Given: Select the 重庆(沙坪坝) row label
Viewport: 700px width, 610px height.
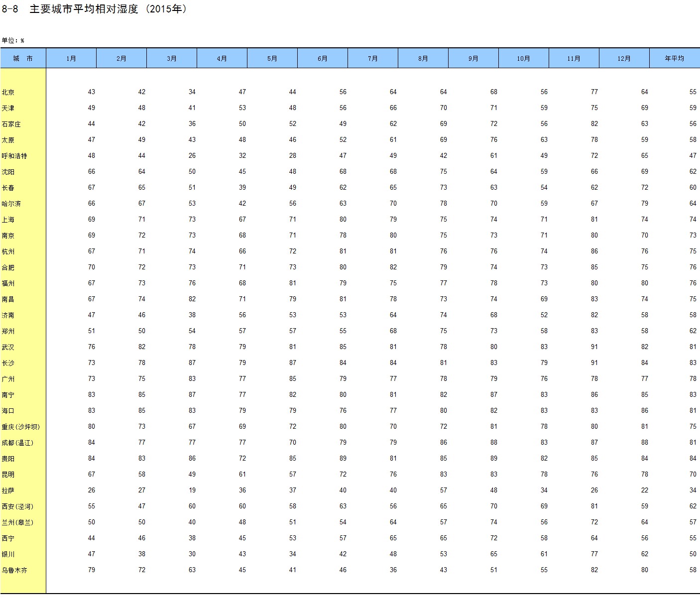Looking at the screenshot, I should click(x=21, y=427).
